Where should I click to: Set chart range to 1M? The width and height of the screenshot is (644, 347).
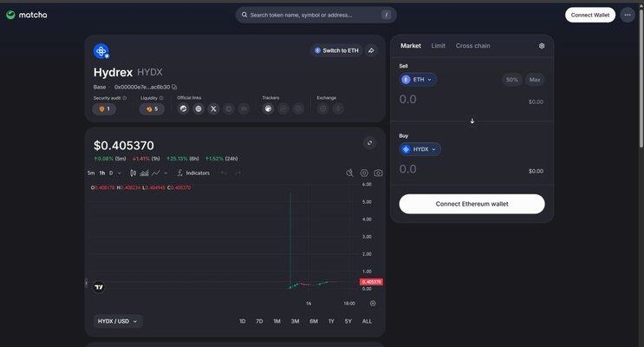pos(276,321)
